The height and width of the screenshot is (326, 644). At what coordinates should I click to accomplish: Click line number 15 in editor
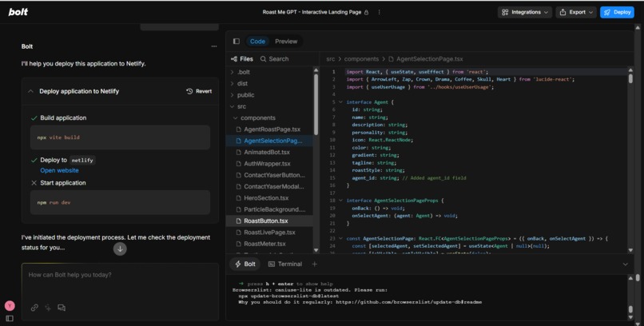tap(332, 177)
